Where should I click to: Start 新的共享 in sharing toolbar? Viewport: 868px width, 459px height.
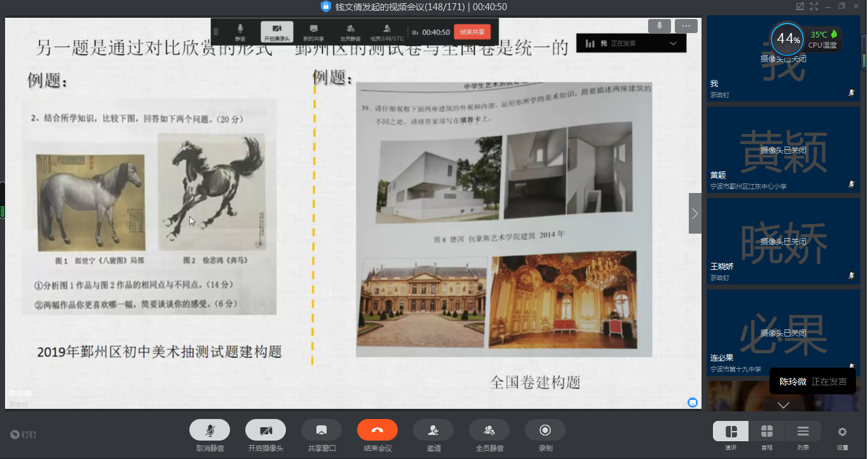(313, 32)
